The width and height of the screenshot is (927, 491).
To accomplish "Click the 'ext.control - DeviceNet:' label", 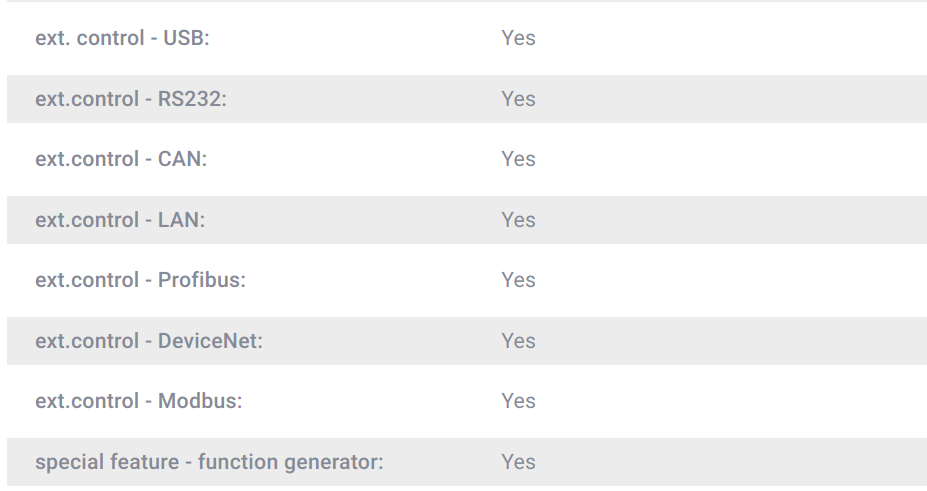I will pos(149,341).
